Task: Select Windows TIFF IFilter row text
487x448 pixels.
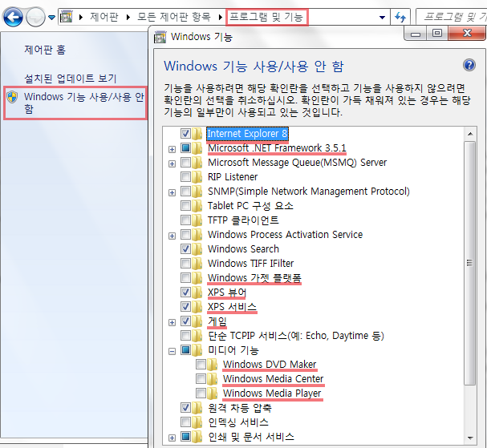Action: [250, 264]
